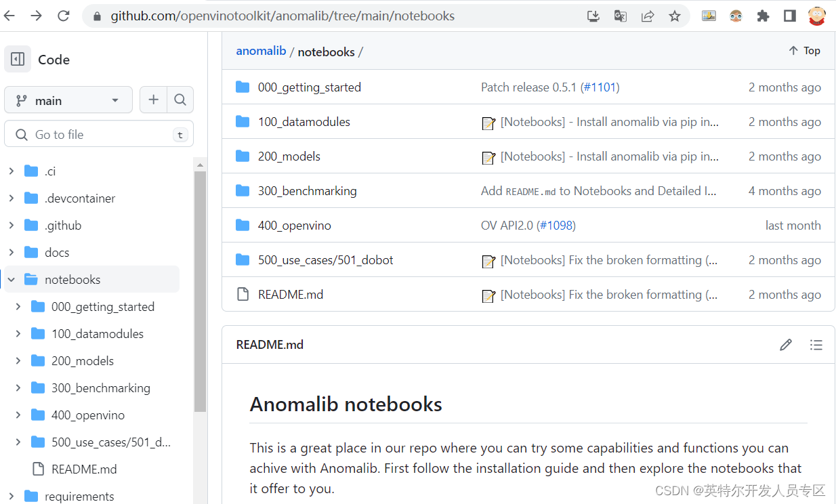Click Top to scroll to page top
836x504 pixels.
[803, 51]
